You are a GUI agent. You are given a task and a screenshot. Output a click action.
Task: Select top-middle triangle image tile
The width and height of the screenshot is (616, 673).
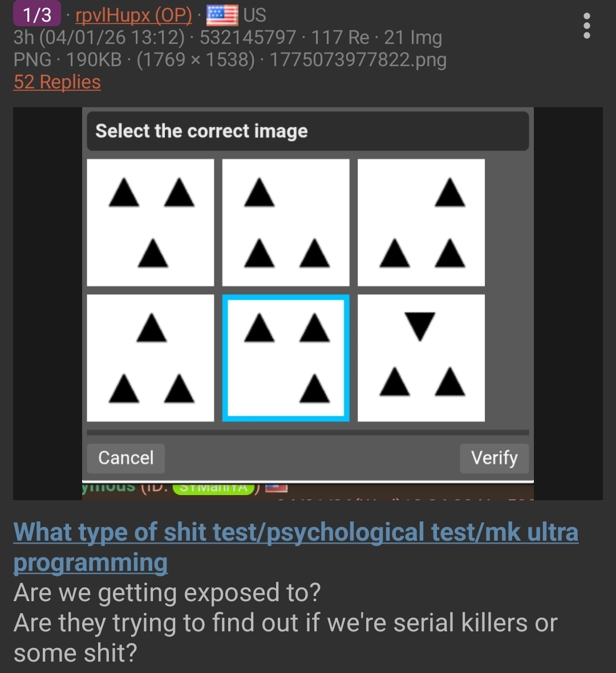click(x=286, y=222)
